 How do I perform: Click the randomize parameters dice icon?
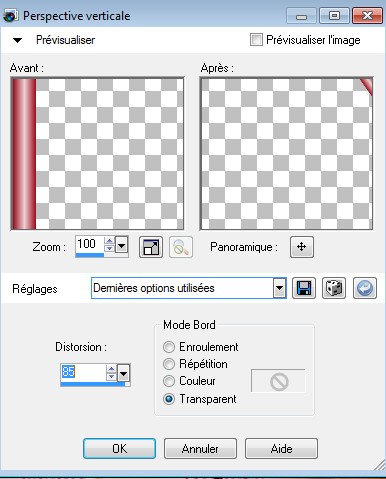[x=334, y=288]
